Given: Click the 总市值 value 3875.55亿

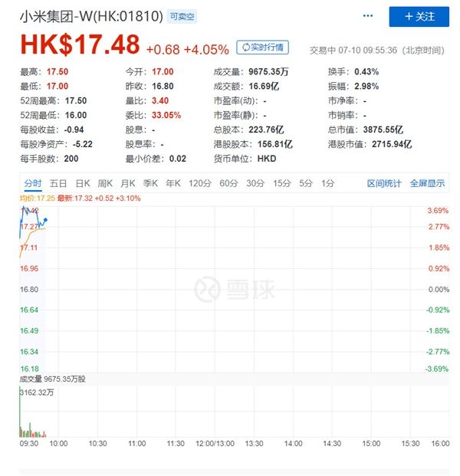Looking at the screenshot, I should pyautogui.click(x=383, y=130).
